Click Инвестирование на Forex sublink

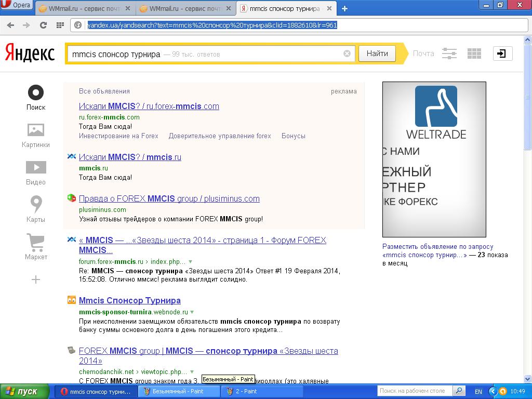[x=118, y=136]
